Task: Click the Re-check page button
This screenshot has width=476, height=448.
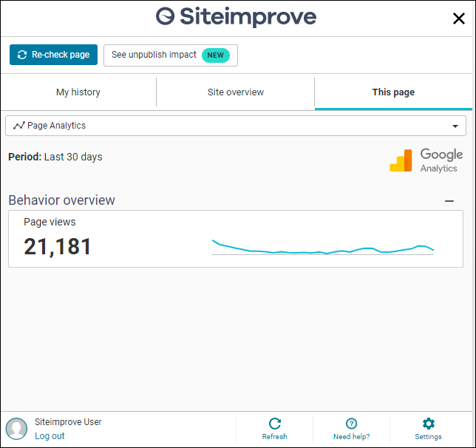Action: pos(53,55)
